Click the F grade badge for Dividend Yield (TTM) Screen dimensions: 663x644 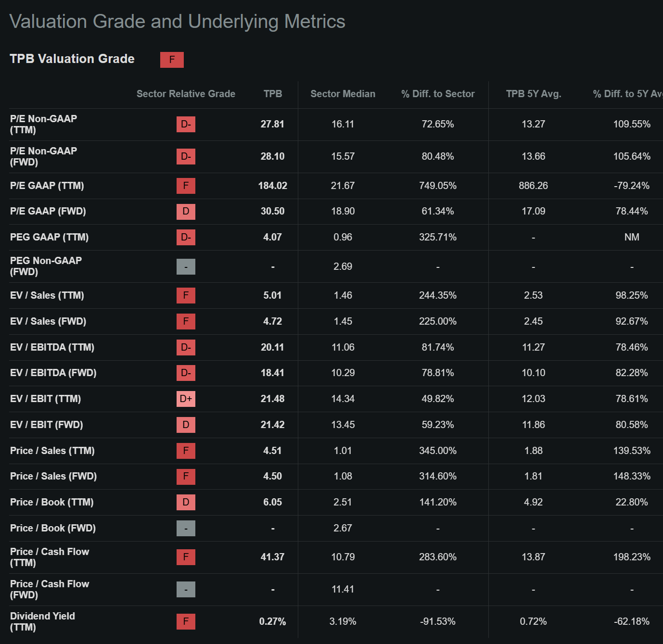coord(186,621)
